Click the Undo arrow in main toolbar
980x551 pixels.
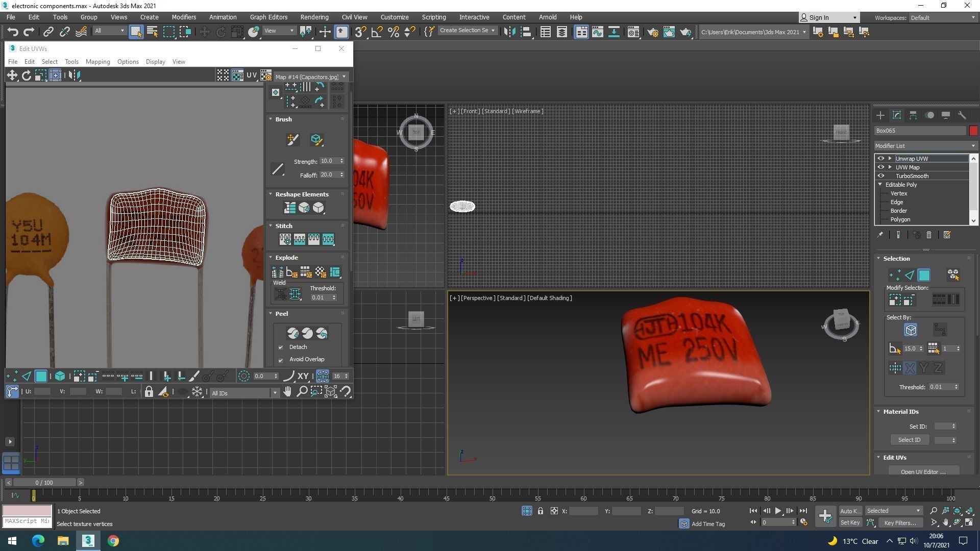[13, 32]
